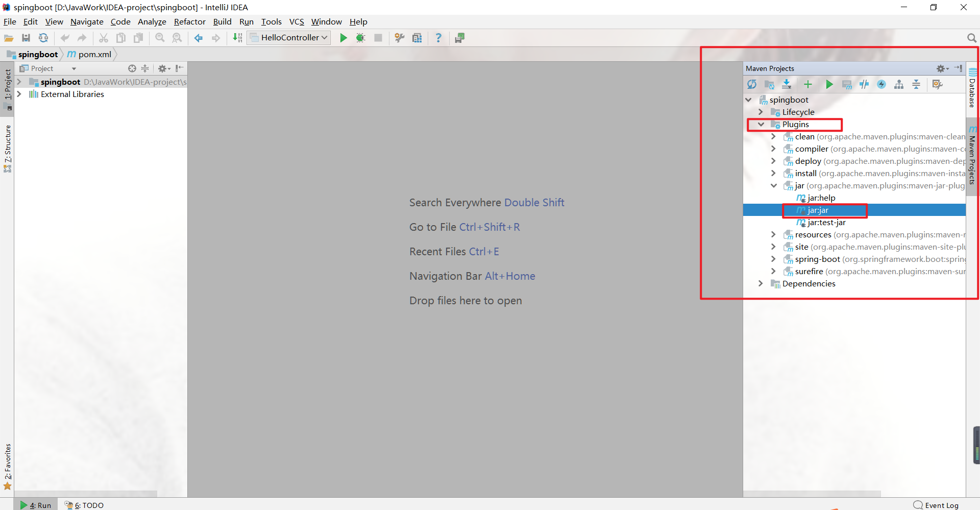This screenshot has height=510, width=980.
Task: Open Search Everywhere magnifier at top right
Action: coord(971,38)
